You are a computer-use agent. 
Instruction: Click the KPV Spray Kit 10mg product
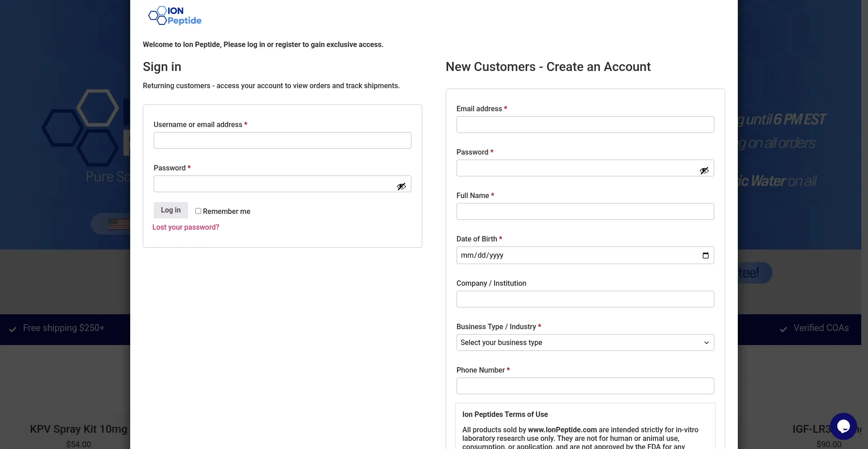point(79,429)
